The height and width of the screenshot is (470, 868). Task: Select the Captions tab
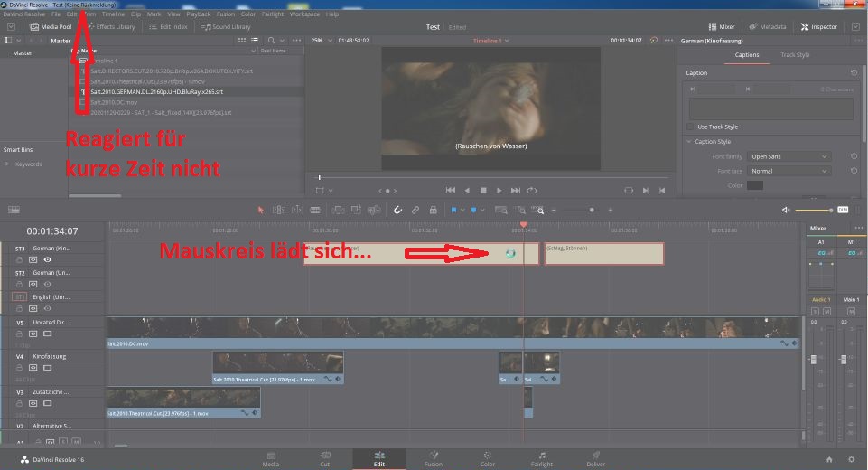pos(747,55)
